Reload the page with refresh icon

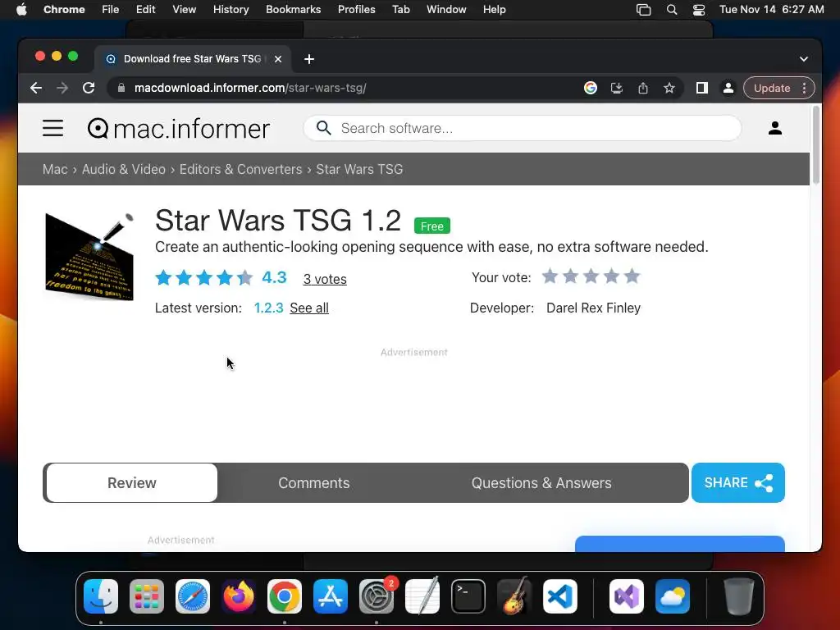[89, 88]
